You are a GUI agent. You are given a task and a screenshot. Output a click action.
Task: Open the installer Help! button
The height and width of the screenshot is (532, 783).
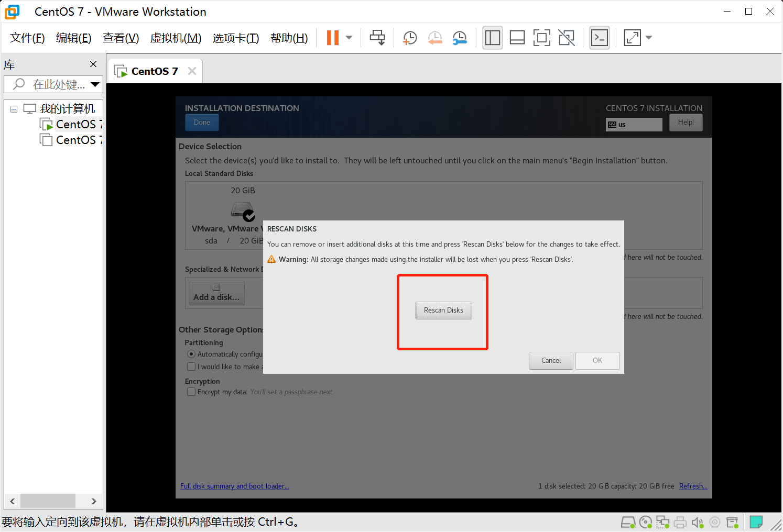(x=686, y=123)
